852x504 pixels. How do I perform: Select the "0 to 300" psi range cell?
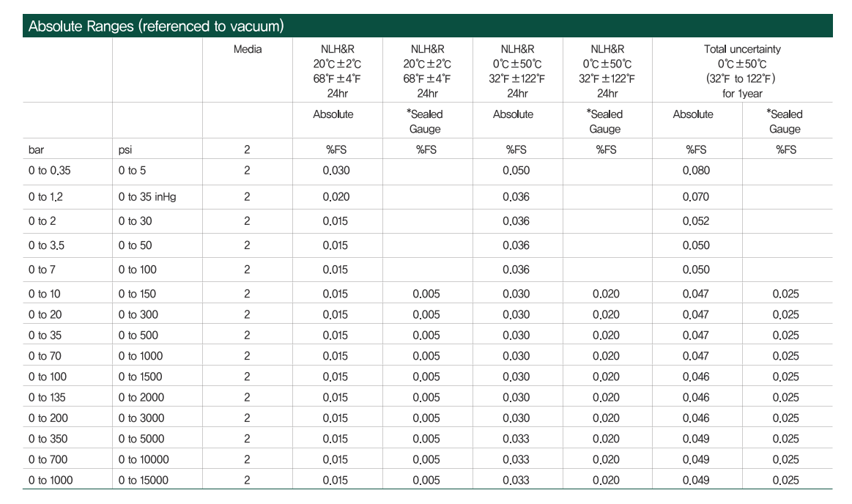[x=138, y=314]
